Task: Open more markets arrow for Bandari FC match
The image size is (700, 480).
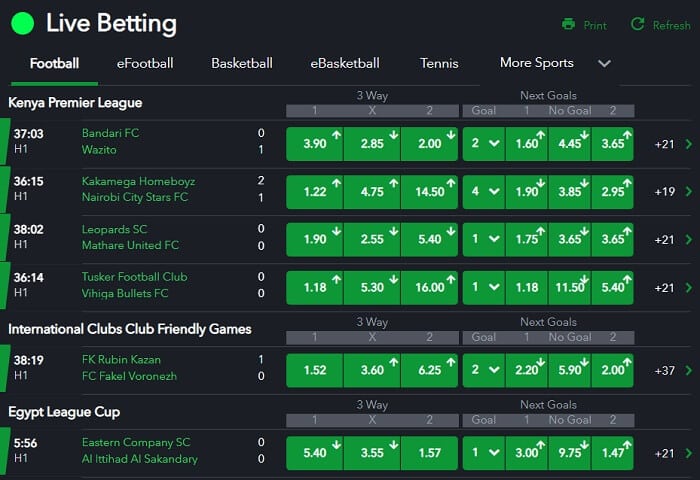Action: 689,144
